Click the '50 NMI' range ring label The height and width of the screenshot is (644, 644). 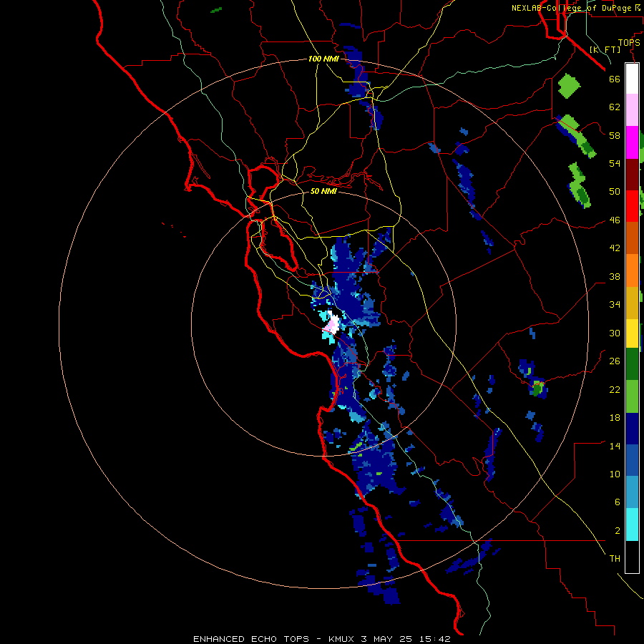(x=323, y=191)
